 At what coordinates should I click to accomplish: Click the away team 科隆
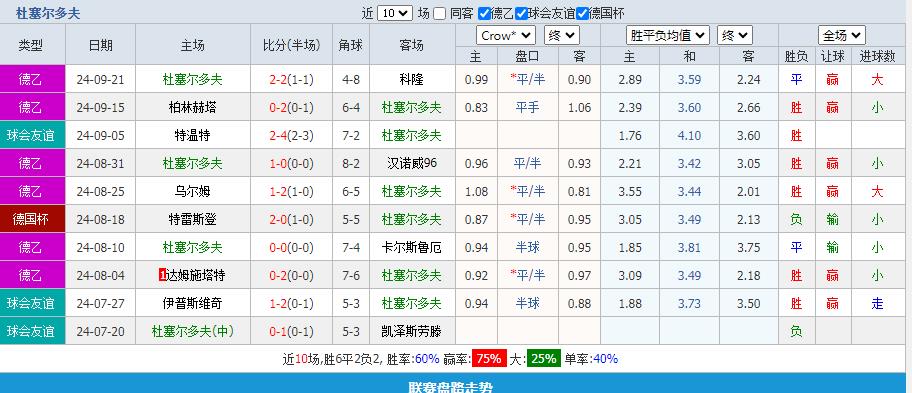(412, 80)
